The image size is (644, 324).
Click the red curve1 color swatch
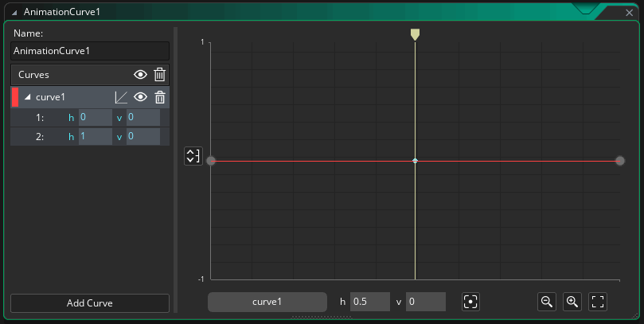pyautogui.click(x=15, y=97)
